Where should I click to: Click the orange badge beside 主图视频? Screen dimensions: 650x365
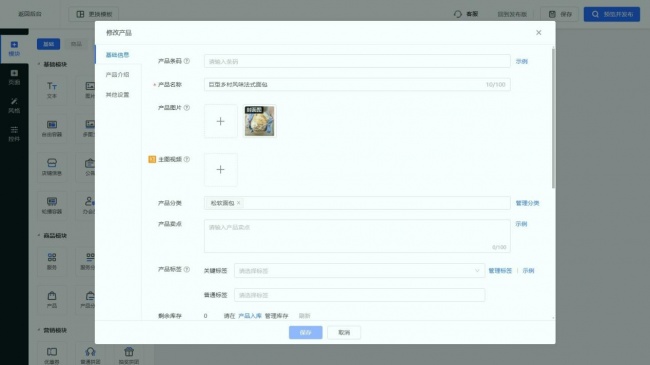tap(152, 159)
